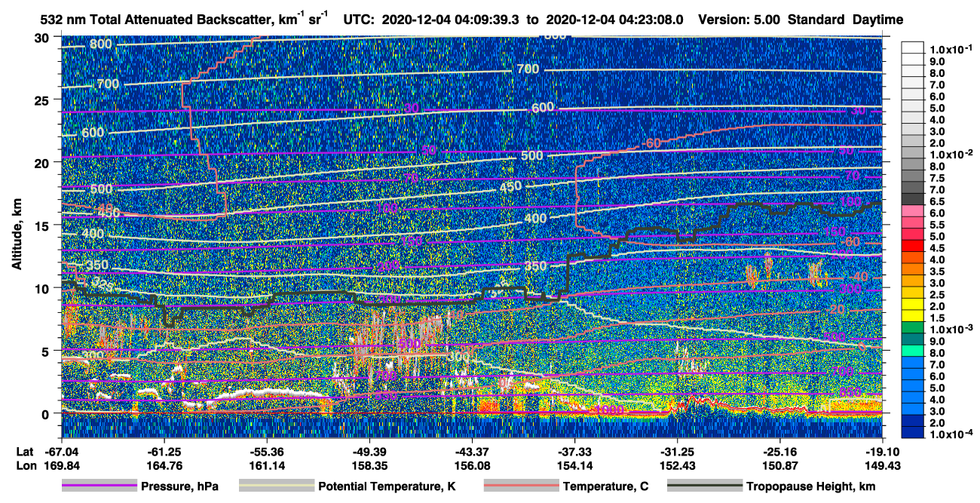Image resolution: width=980 pixels, height=503 pixels.
Task: Click the salmon Temperature legend line sample
Action: click(521, 486)
